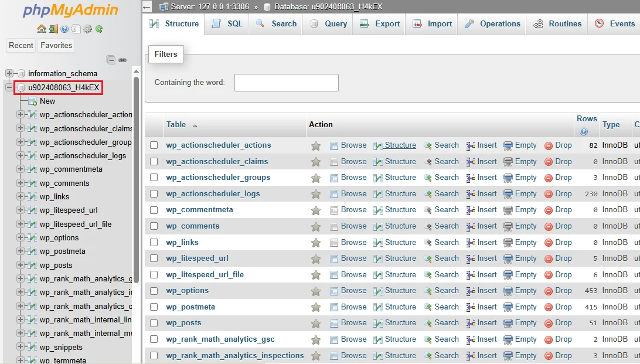Click the green reload navigation icon
Screen dimensions: 640x364
[99, 29]
